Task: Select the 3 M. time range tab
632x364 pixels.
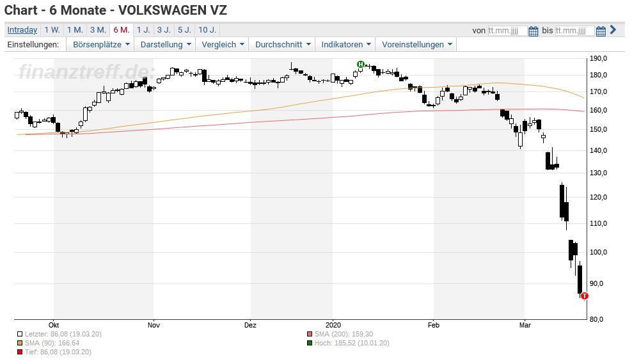Action: [x=98, y=30]
